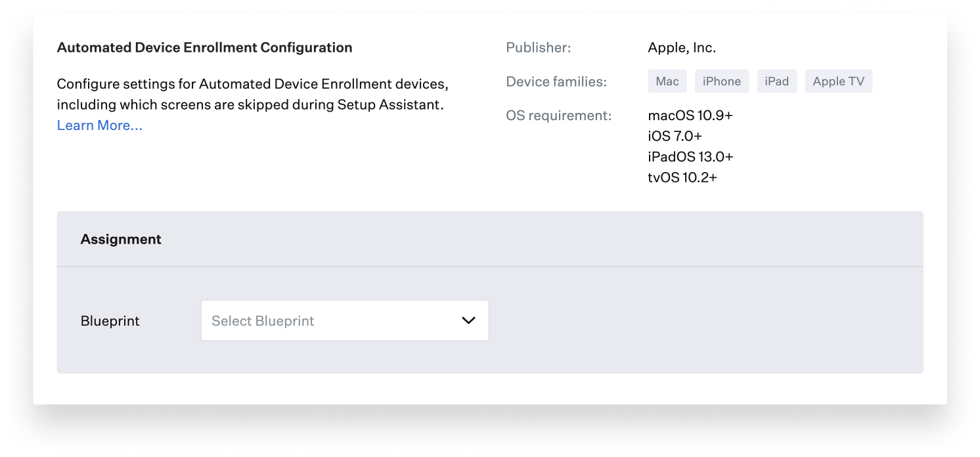This screenshot has width=980, height=457.
Task: Click the Automated Device Enrollment Configuration heading
Action: (204, 48)
